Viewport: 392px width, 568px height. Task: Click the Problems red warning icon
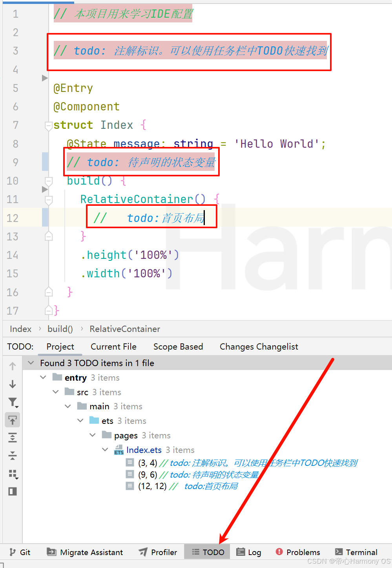[x=279, y=552]
